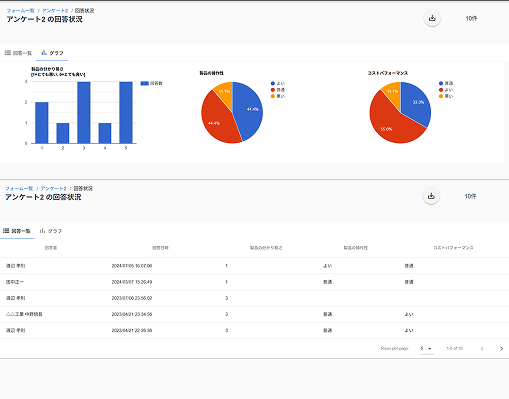Open アンケート2 breadcrumb link in the top panel
The image size is (509, 399).
[x=55, y=11]
